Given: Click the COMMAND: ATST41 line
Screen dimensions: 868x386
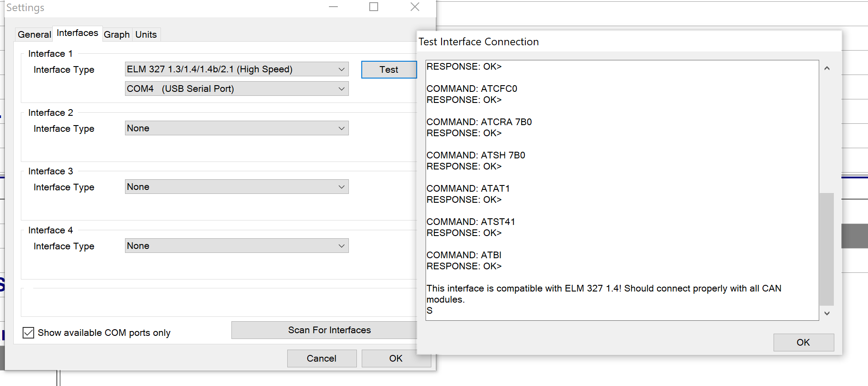Looking at the screenshot, I should pyautogui.click(x=471, y=222).
